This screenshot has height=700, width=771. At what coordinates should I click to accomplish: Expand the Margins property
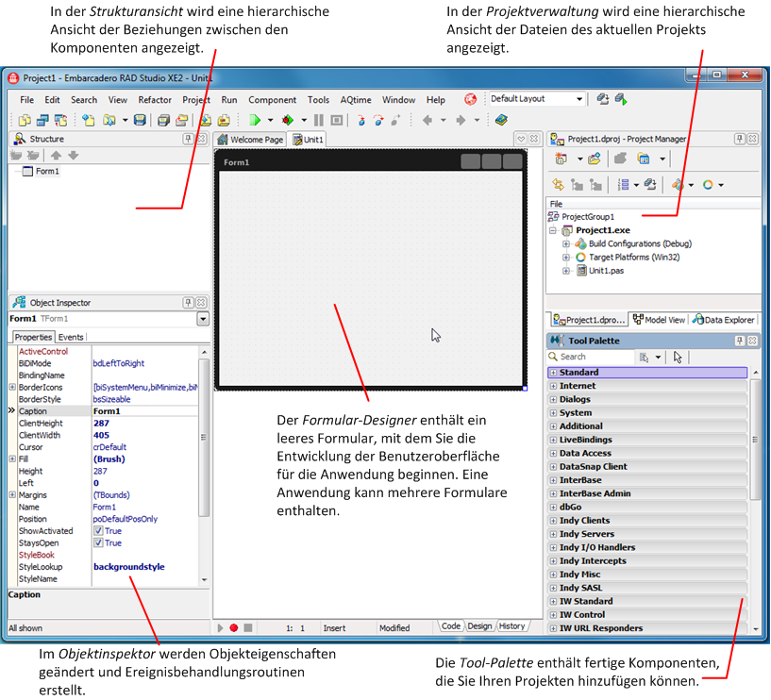[12, 494]
